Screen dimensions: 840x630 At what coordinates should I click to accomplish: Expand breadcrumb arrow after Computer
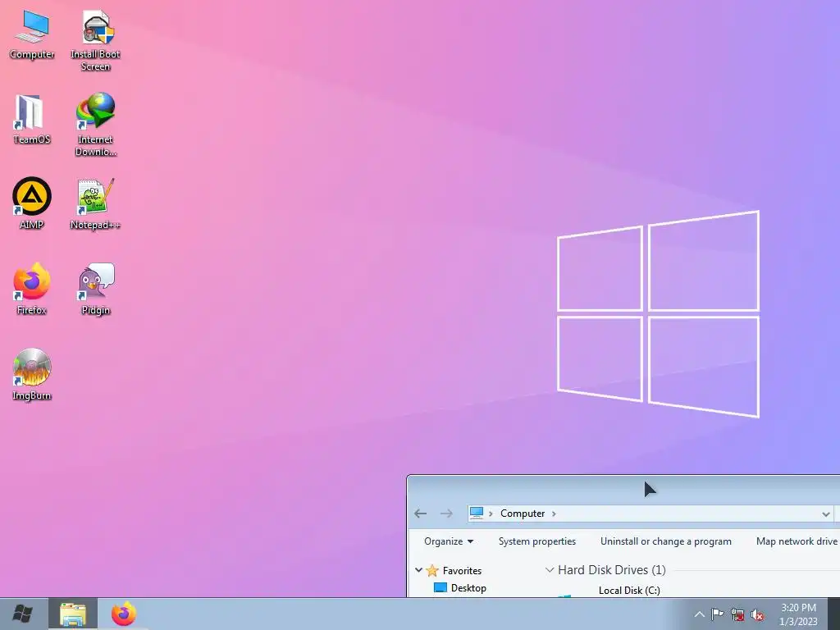(x=554, y=514)
